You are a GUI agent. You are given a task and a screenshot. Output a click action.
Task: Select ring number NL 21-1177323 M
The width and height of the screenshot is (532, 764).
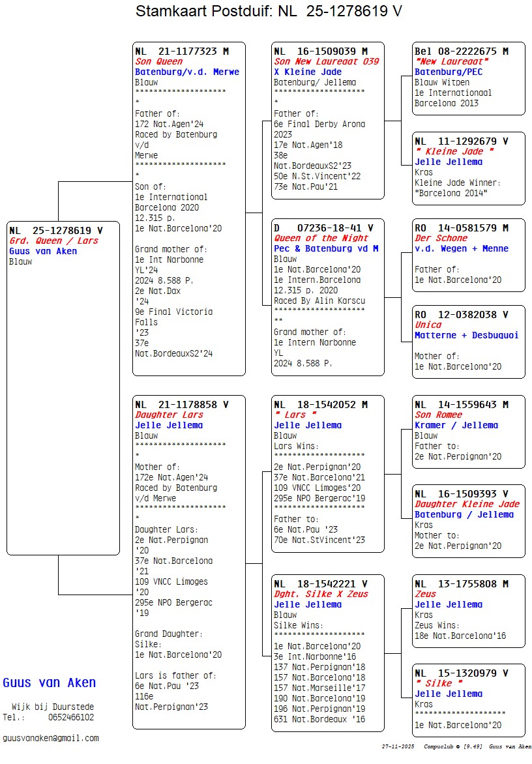click(182, 51)
